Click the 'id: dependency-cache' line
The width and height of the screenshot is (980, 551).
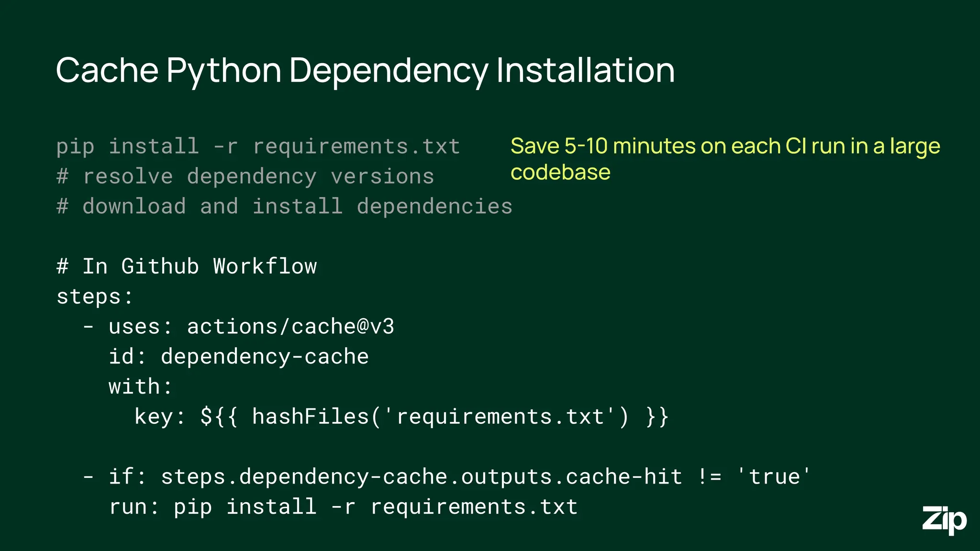tap(239, 357)
